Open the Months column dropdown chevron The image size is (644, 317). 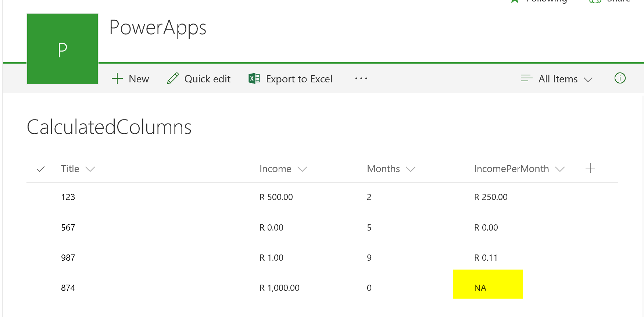pyautogui.click(x=411, y=169)
